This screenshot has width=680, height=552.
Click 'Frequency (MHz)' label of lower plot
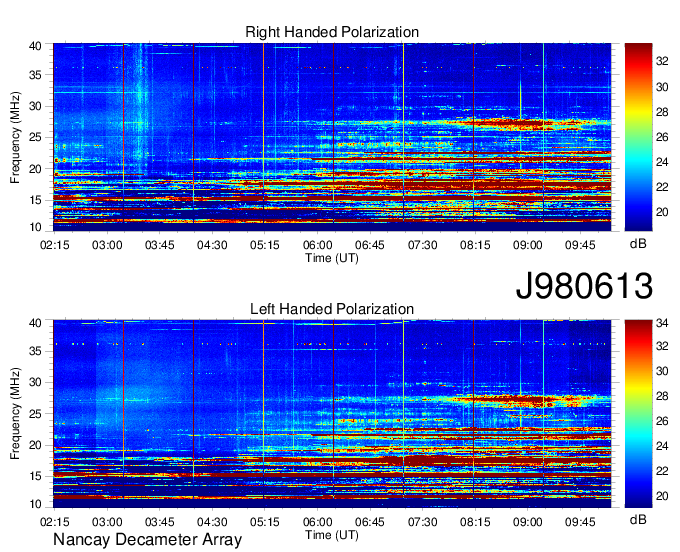[x=15, y=413]
